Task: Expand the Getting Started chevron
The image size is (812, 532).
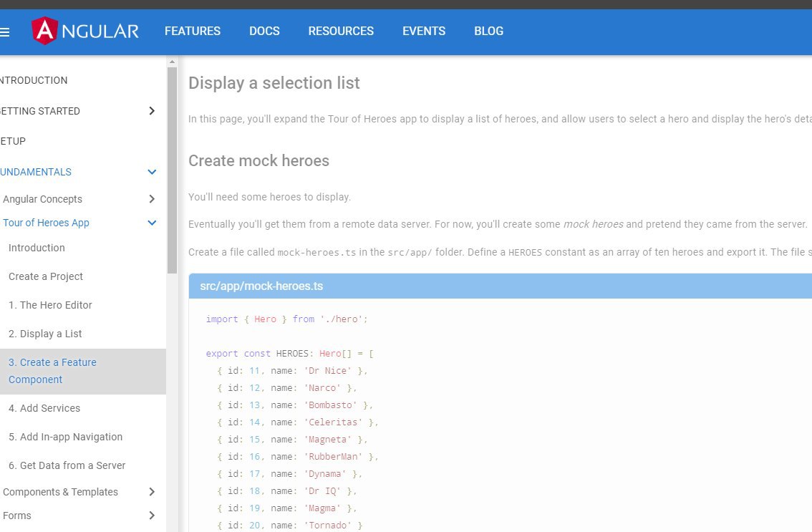Action: [152, 111]
